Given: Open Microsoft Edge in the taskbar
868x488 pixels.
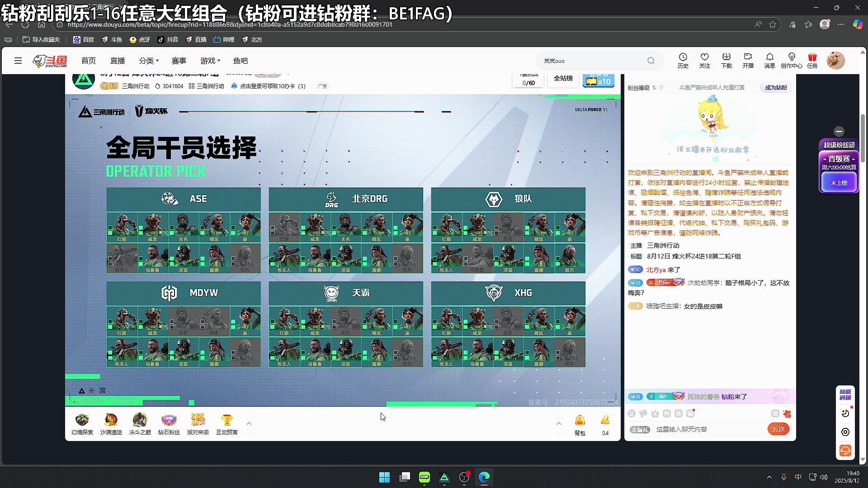Looking at the screenshot, I should [x=484, y=477].
